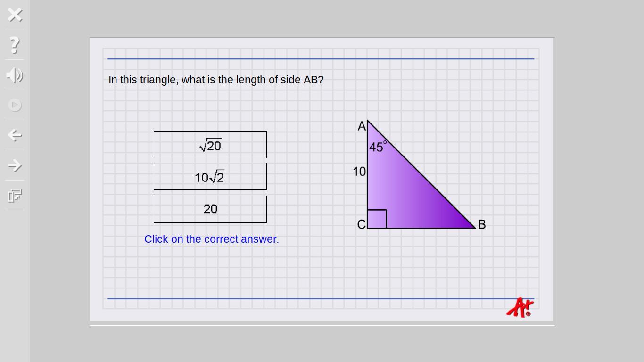Screen dimensions: 644x362
Task: Open help with the question mark icon
Action: [x=15, y=45]
